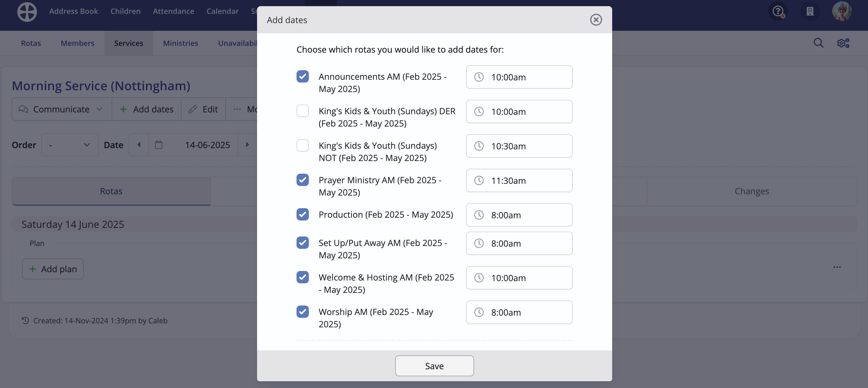Open the date picker calendar icon
This screenshot has height=388, width=868.
(x=158, y=145)
